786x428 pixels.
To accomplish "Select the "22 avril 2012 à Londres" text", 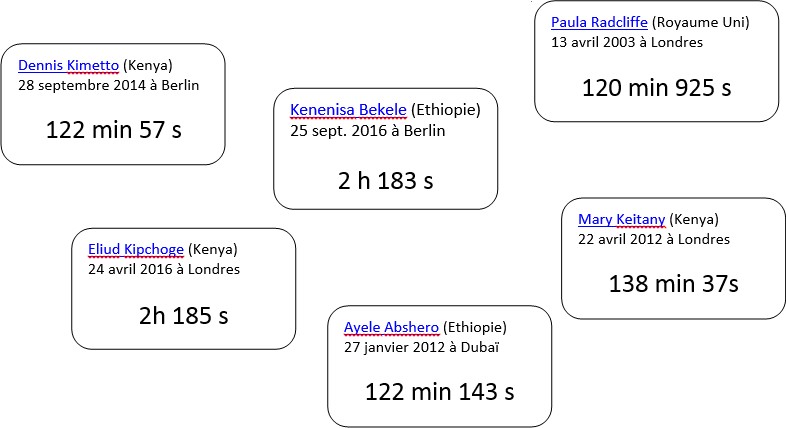I will click(x=654, y=240).
